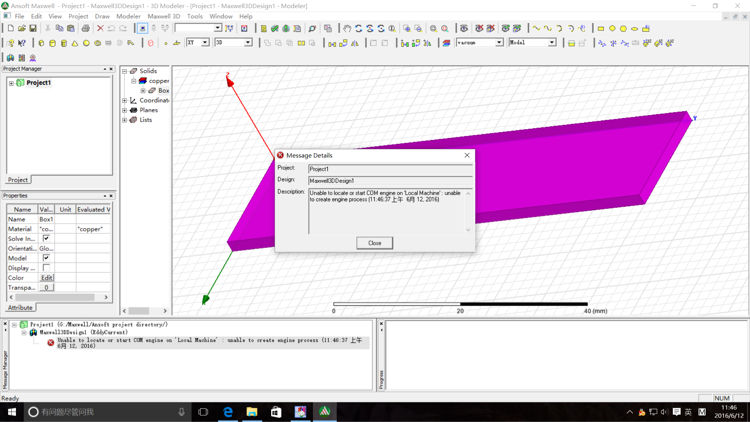Select the Attribute tab in Properties
Screen dimensions: 750x422
(x=20, y=308)
